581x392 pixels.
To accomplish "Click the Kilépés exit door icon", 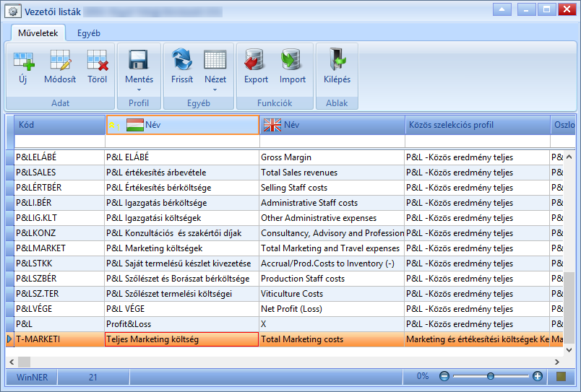I will [x=337, y=59].
